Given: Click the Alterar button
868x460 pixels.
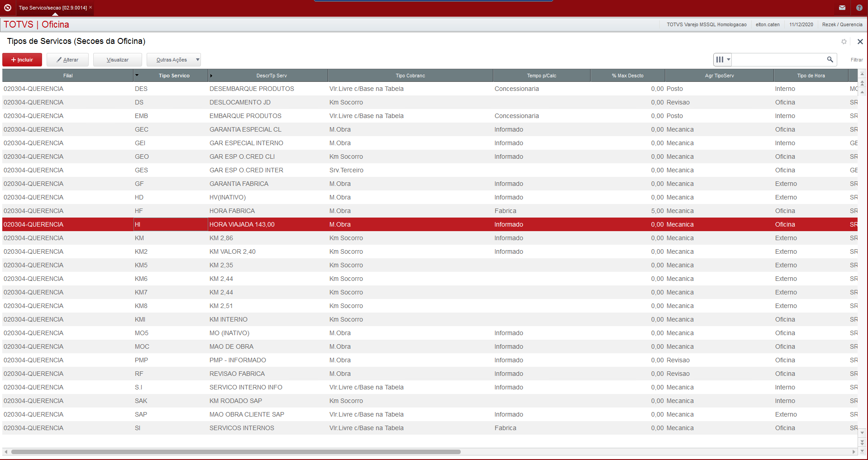Looking at the screenshot, I should (x=67, y=60).
